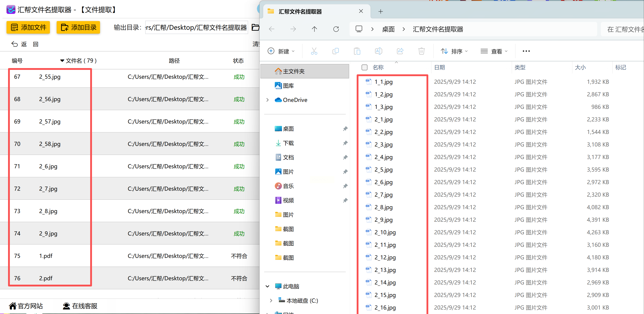
Task: Click the Cut scissors icon
Action: coord(314,51)
